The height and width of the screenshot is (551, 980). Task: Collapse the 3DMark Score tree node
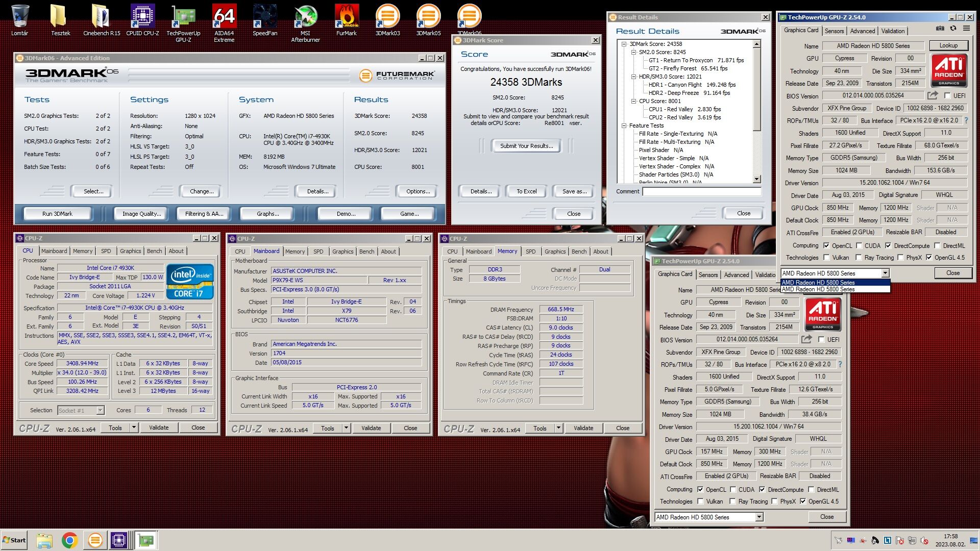pos(624,44)
